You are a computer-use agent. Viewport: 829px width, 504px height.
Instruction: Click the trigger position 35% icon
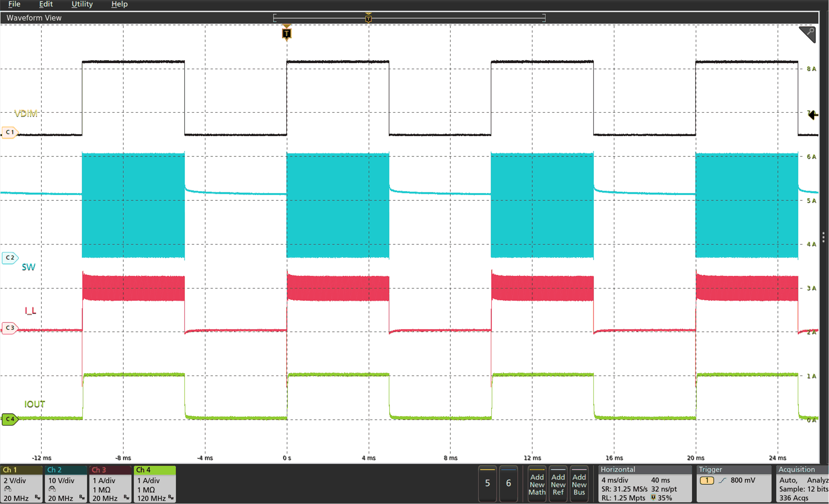click(654, 498)
